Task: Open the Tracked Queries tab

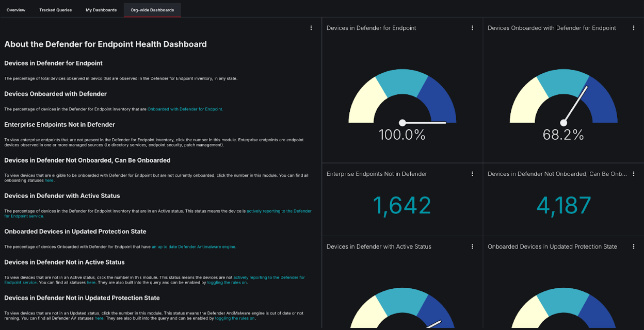Action: click(55, 9)
